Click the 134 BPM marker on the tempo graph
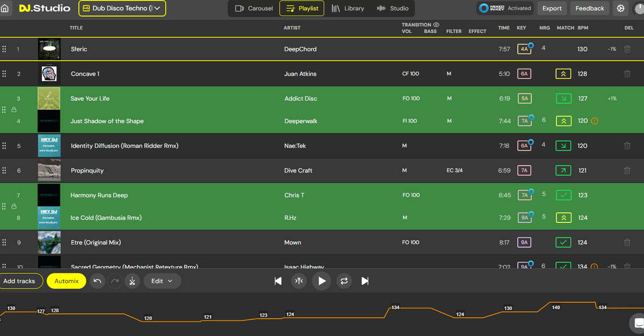 [x=396, y=308]
